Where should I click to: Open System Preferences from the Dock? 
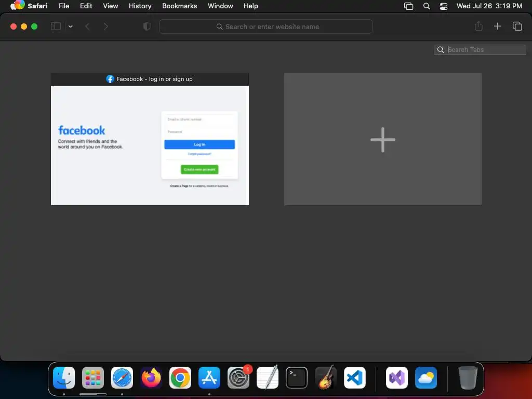point(238,378)
